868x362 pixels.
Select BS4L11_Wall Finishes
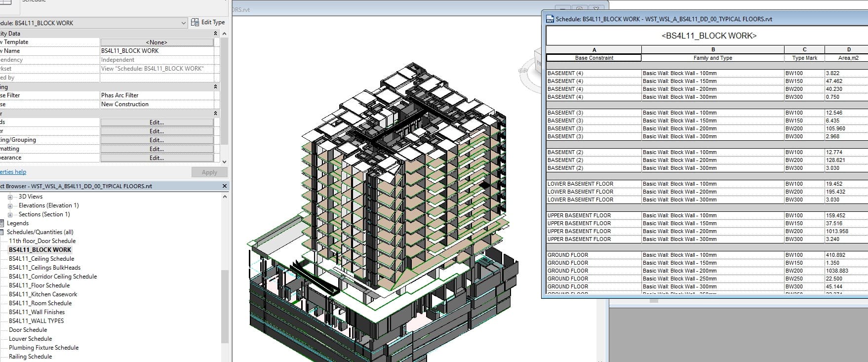[37, 312]
